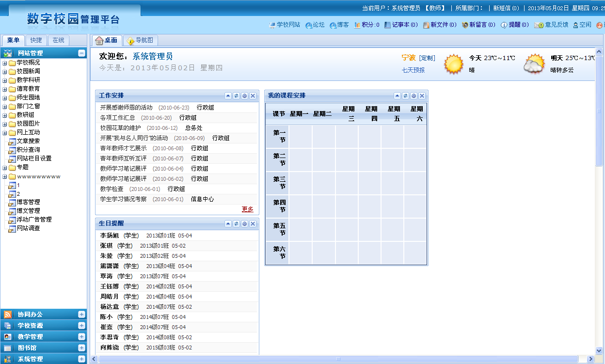Open 新文件 new files shortcut
Viewport: 605px width, 364px height.
click(440, 25)
